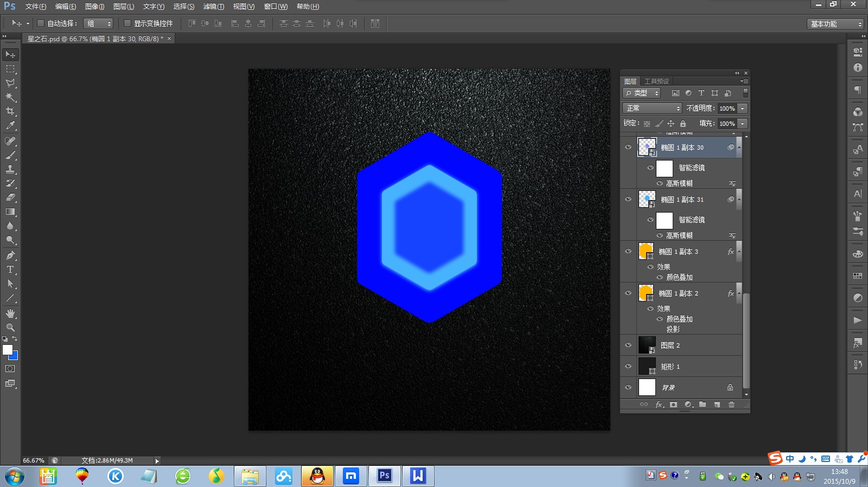Screen dimensions: 868x487
Task: Hide layer 椭圆 1 副本 30
Action: (628, 147)
